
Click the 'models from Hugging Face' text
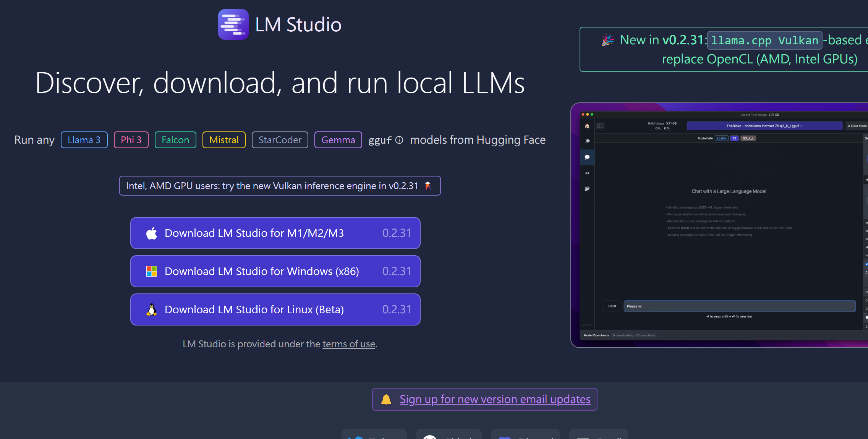478,140
